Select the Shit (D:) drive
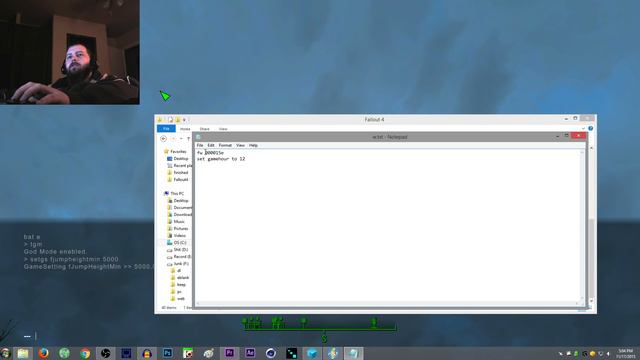Viewport: 640px width, 360px height. click(178, 249)
